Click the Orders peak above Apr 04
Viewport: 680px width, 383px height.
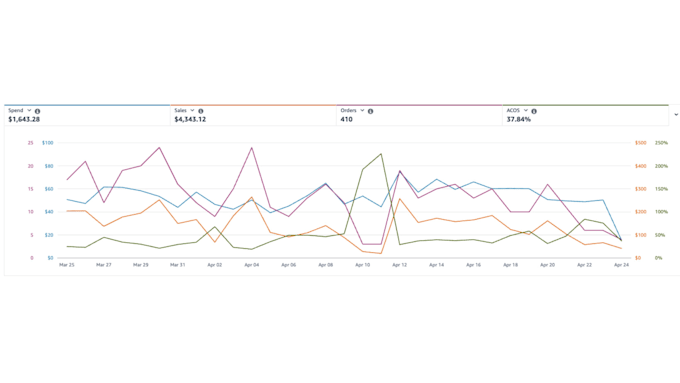[252, 148]
